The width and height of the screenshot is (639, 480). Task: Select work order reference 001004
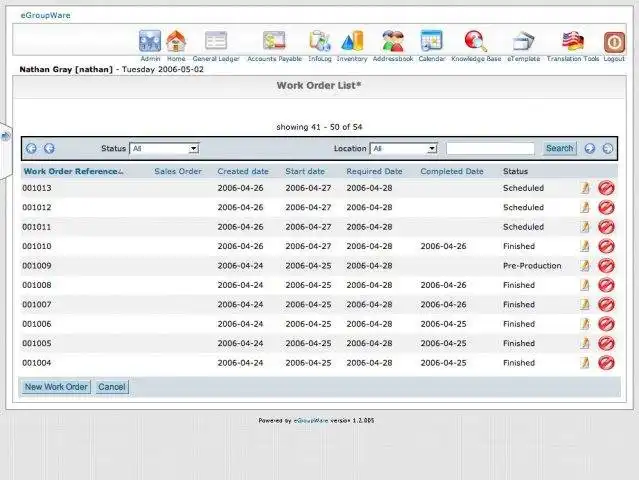click(x=37, y=363)
